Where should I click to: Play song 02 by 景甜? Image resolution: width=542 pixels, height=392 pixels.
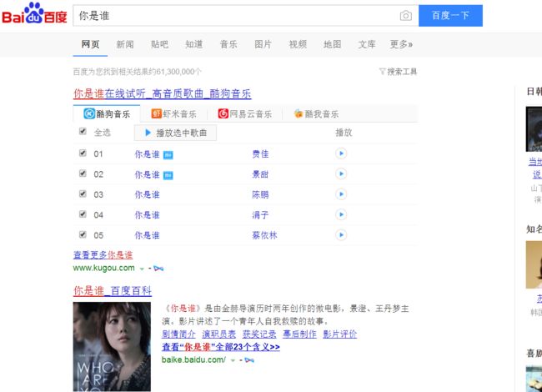tap(341, 173)
